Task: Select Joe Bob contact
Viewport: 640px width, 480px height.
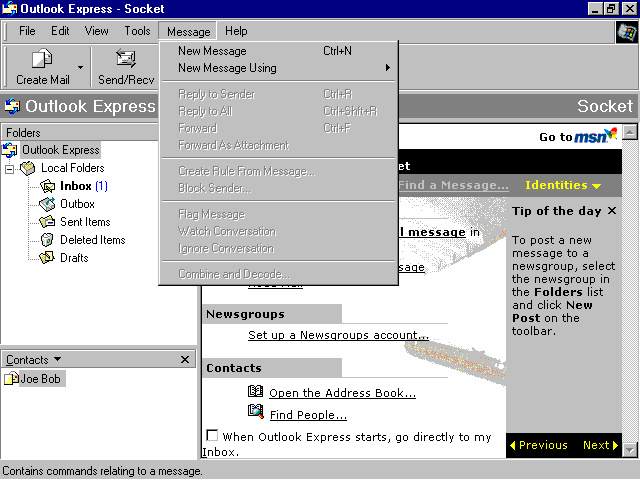Action: tap(41, 379)
